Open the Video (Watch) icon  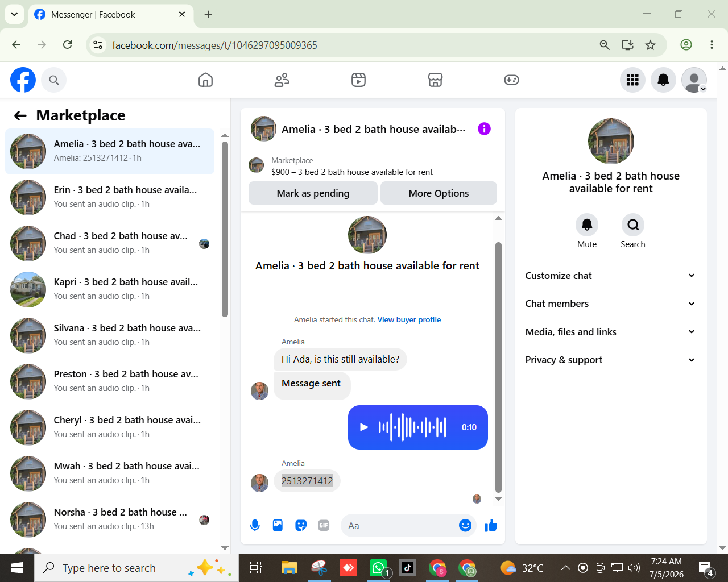[358, 80]
